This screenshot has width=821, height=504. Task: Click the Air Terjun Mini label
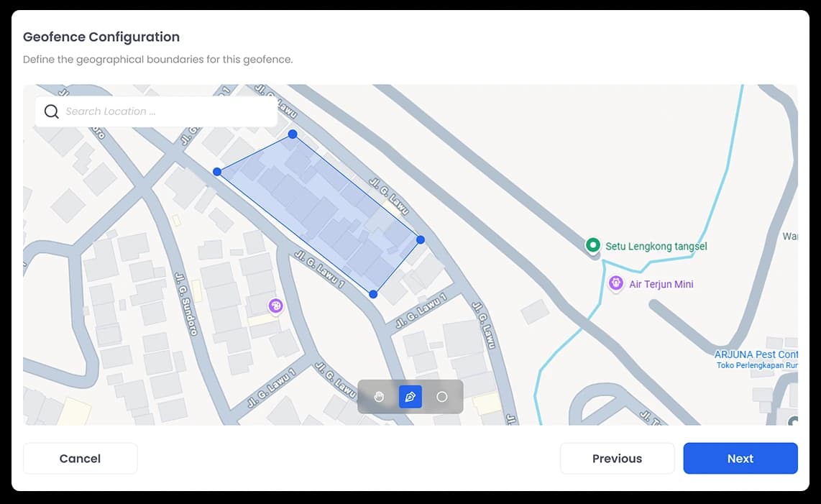[661, 284]
